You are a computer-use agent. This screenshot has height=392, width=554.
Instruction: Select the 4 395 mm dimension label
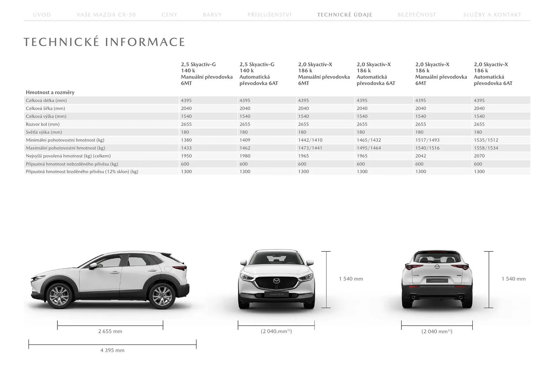112,350
